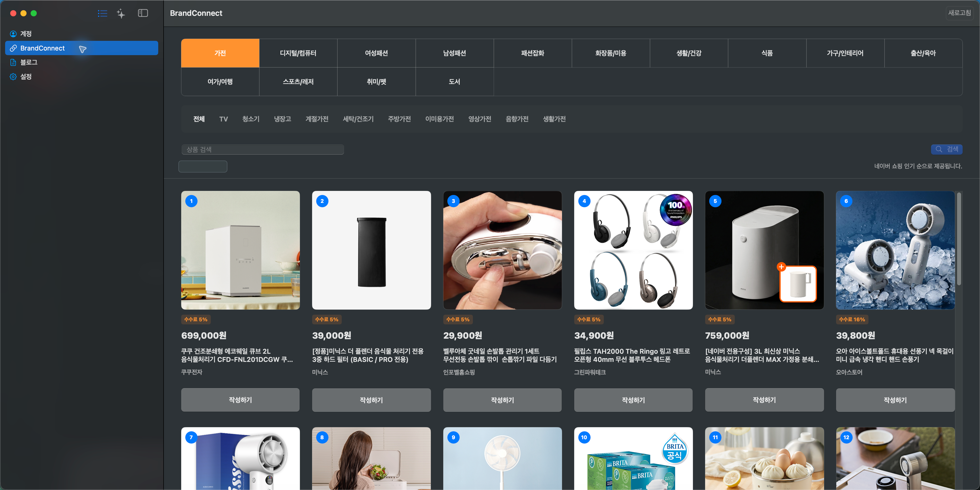Filter by 청소기 subcategory
Image resolution: width=980 pixels, height=490 pixels.
[251, 119]
